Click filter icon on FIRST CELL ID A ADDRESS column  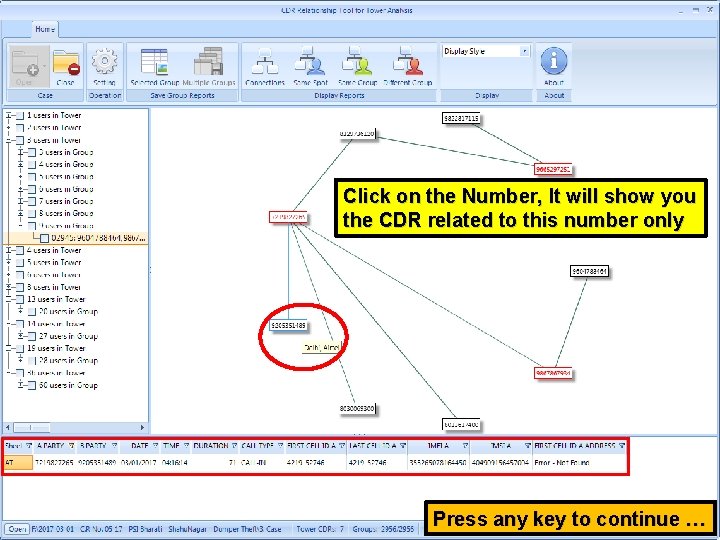622,445
